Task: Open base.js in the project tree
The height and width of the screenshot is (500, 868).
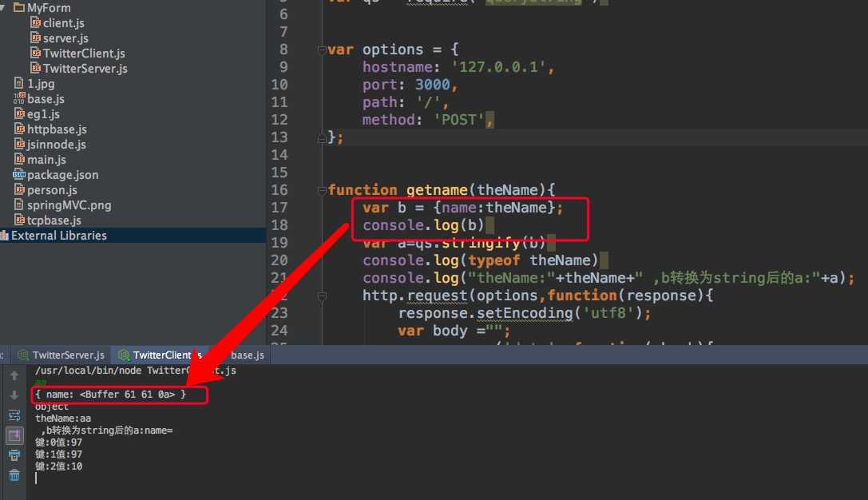Action: click(x=46, y=99)
